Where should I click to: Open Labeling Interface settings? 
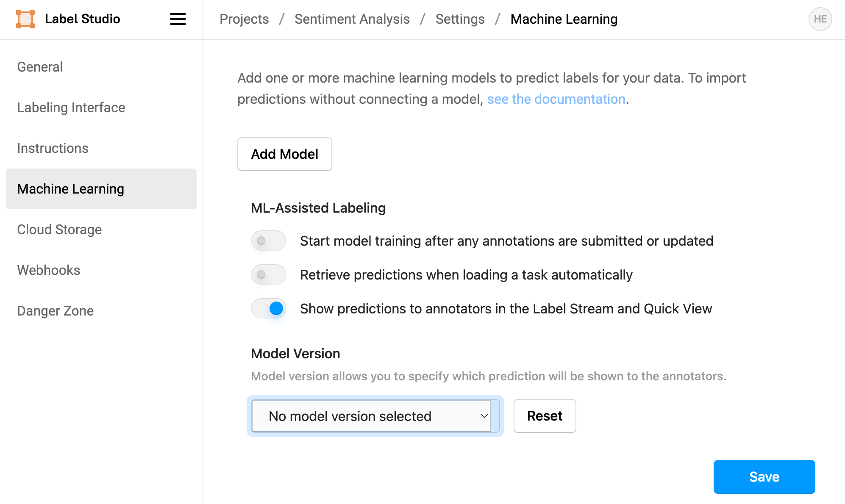(x=71, y=108)
